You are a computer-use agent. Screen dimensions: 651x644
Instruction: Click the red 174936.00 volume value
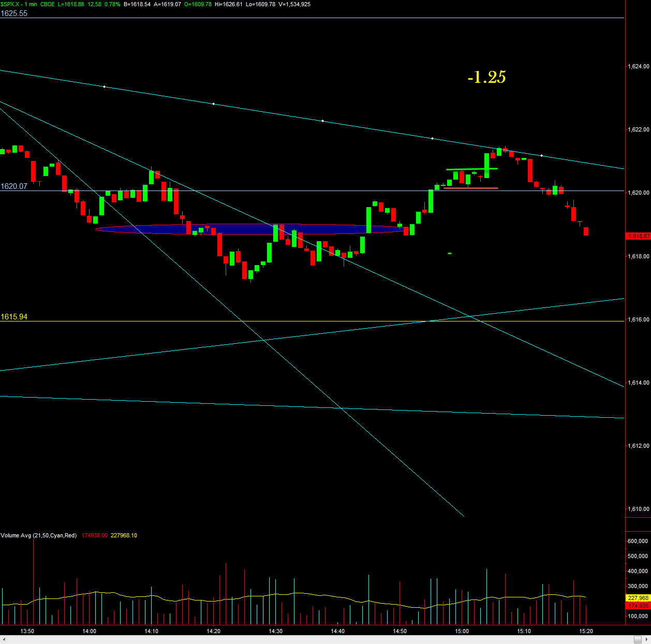(94, 535)
